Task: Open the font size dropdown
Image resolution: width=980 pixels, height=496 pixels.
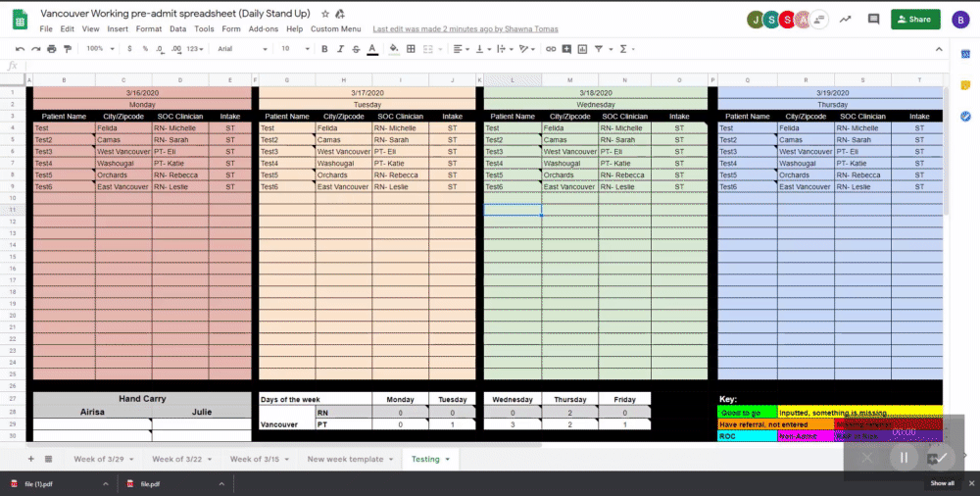Action: click(295, 49)
